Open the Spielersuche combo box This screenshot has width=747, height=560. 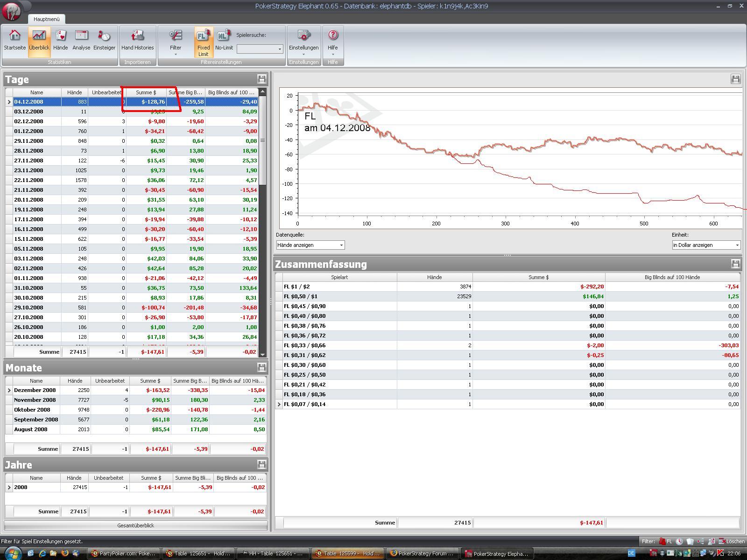point(260,49)
